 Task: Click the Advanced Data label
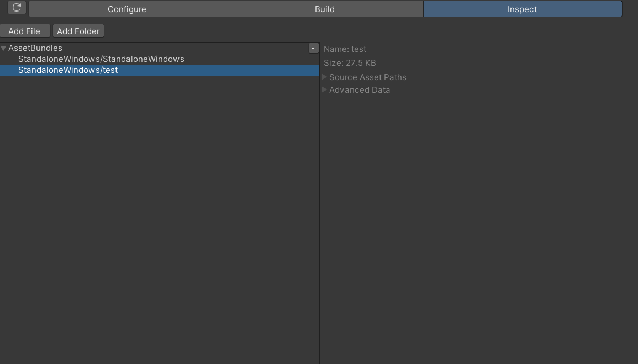[360, 90]
